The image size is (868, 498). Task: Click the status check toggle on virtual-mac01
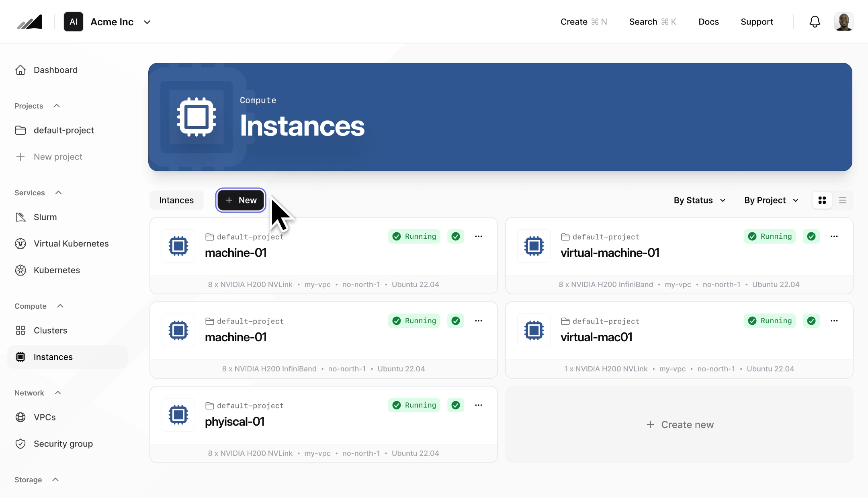click(x=811, y=320)
